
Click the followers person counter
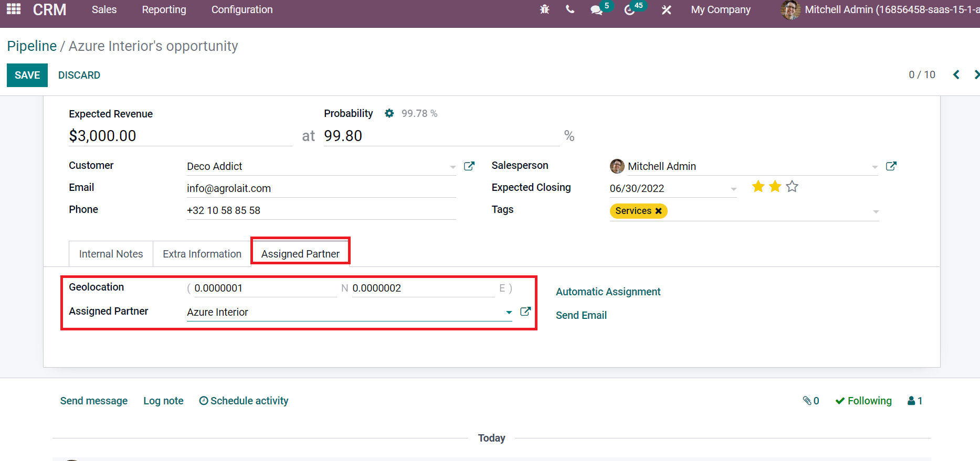[x=915, y=401]
